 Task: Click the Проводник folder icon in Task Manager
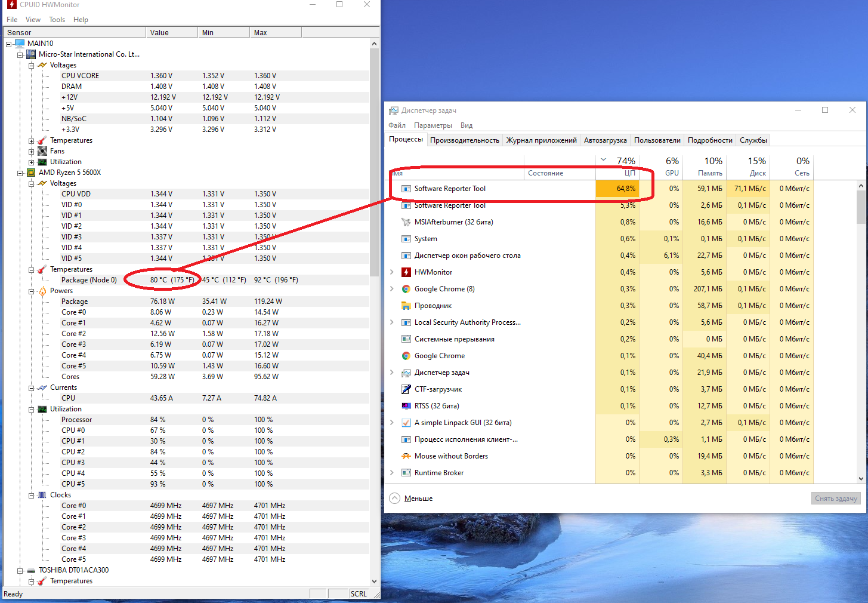406,306
